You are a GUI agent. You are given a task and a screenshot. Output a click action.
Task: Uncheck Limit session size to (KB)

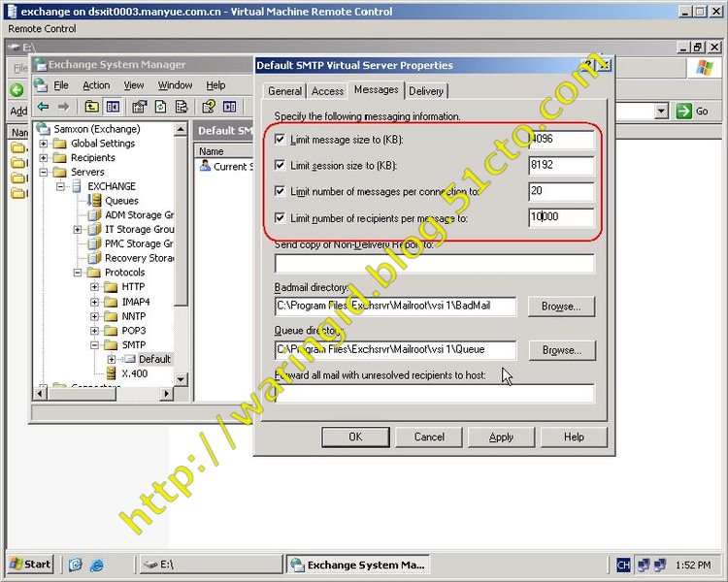pos(281,166)
